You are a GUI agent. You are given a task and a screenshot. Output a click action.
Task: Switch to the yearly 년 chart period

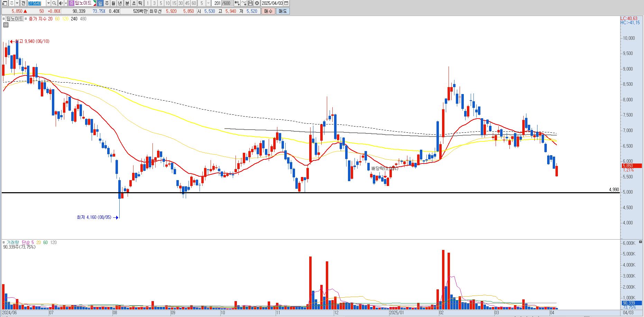click(120, 3)
